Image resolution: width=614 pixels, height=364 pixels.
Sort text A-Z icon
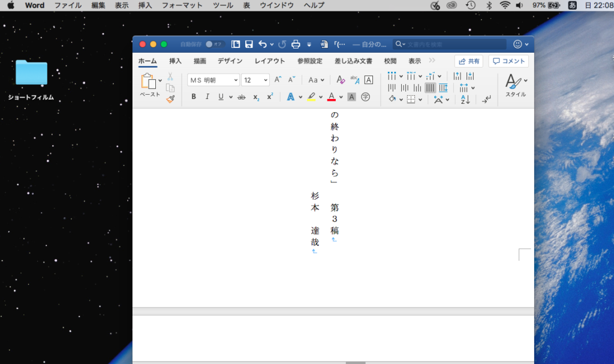pyautogui.click(x=465, y=100)
